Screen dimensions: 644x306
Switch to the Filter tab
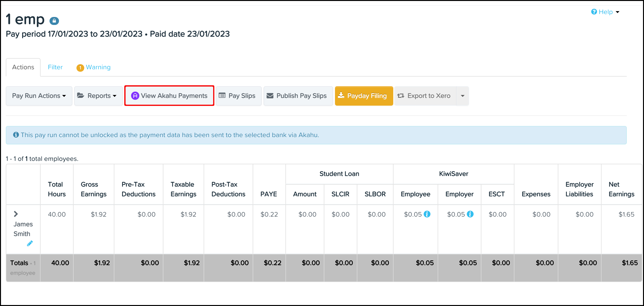(x=55, y=67)
